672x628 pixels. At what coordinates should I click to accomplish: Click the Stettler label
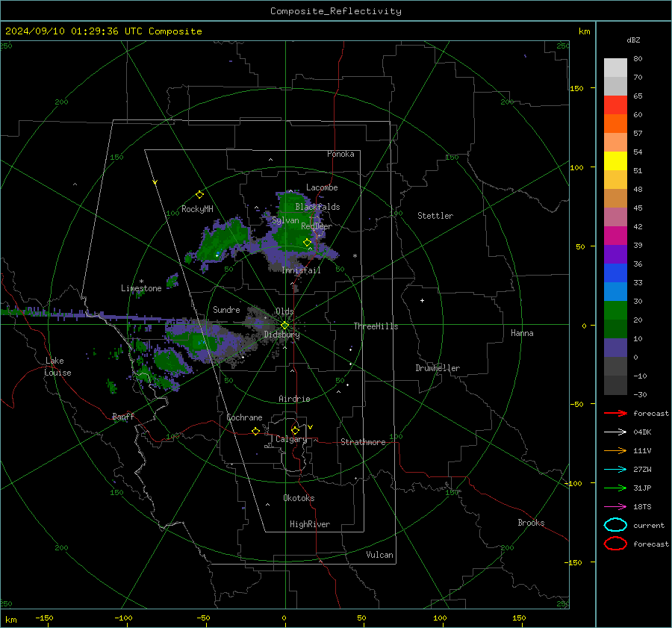[x=435, y=216]
